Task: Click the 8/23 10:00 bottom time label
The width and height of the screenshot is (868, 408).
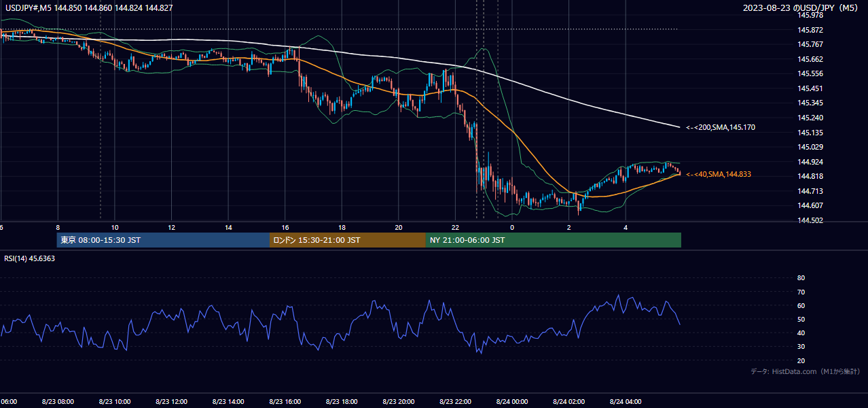Action: pyautogui.click(x=114, y=401)
